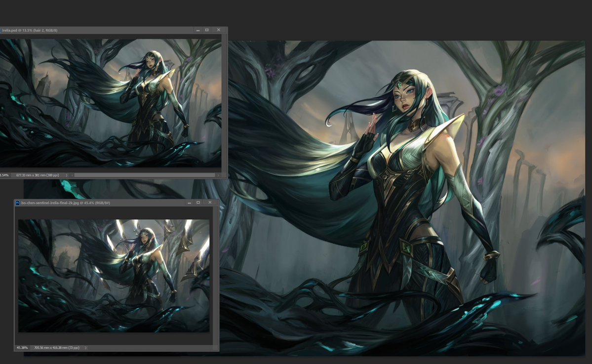Click the Photoshop icon in the jpg window title
This screenshot has height=364, width=592.
tap(17, 203)
